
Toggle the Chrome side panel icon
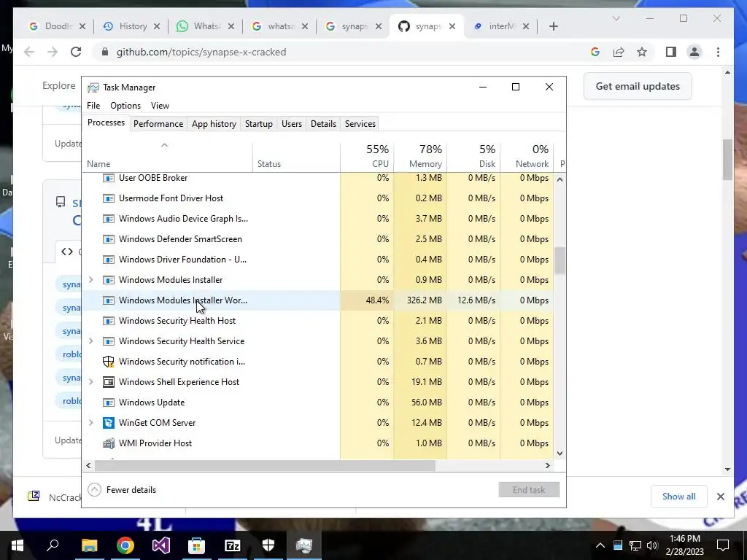[x=671, y=52]
